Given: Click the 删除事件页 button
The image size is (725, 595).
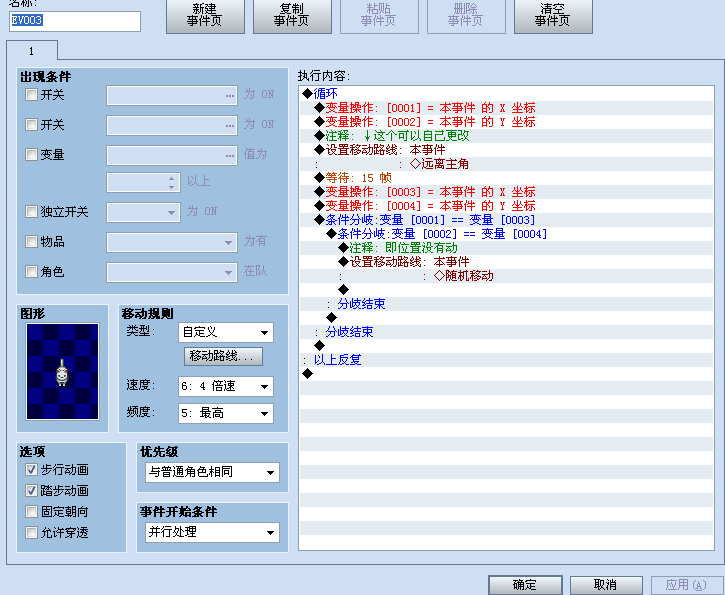Looking at the screenshot, I should coord(466,15).
